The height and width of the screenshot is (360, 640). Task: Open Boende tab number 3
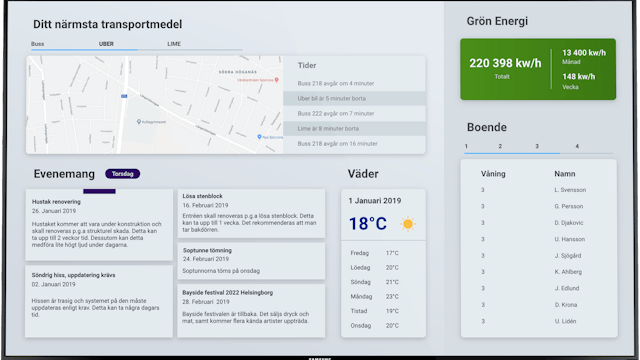click(537, 146)
